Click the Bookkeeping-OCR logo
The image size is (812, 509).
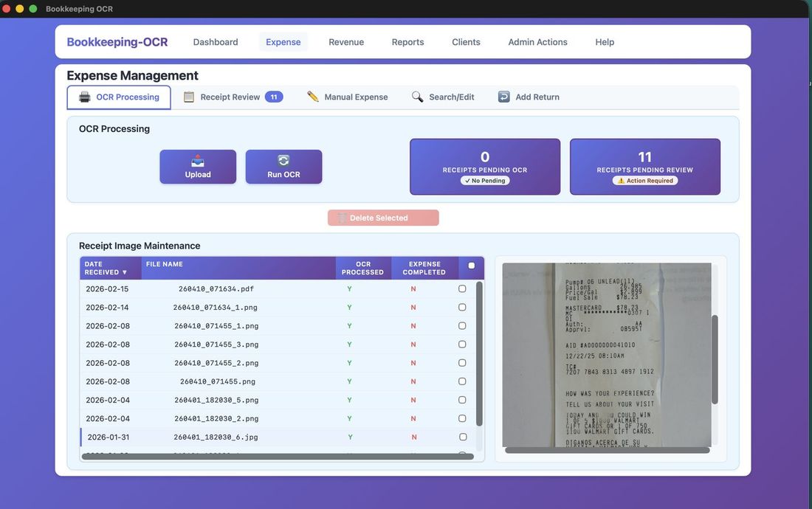click(117, 42)
